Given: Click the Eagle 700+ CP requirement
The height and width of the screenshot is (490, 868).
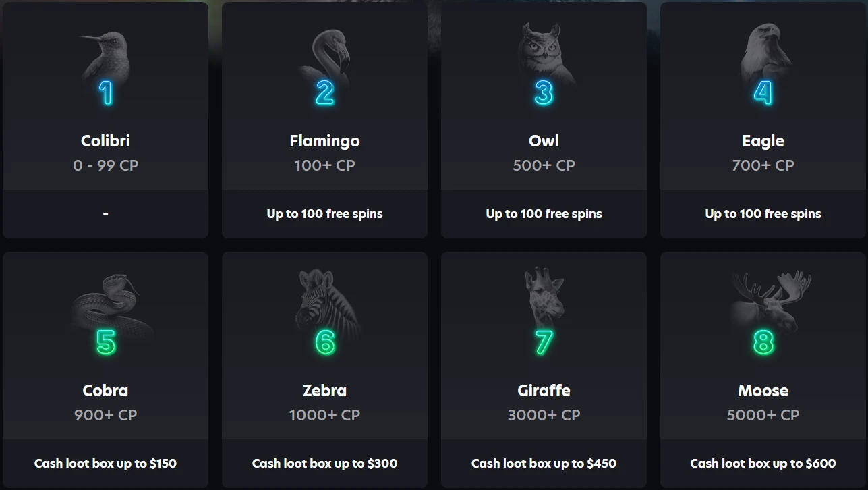Looking at the screenshot, I should pos(763,165).
